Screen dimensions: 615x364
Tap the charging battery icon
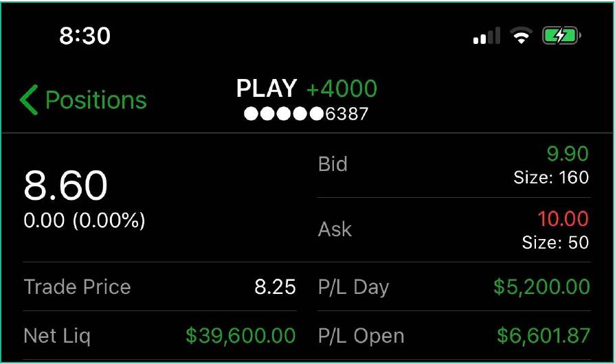561,36
